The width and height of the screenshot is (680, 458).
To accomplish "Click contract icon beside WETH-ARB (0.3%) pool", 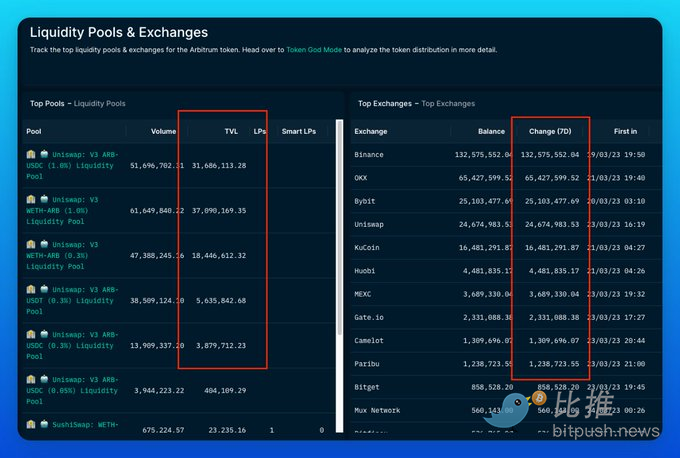I will (44, 244).
